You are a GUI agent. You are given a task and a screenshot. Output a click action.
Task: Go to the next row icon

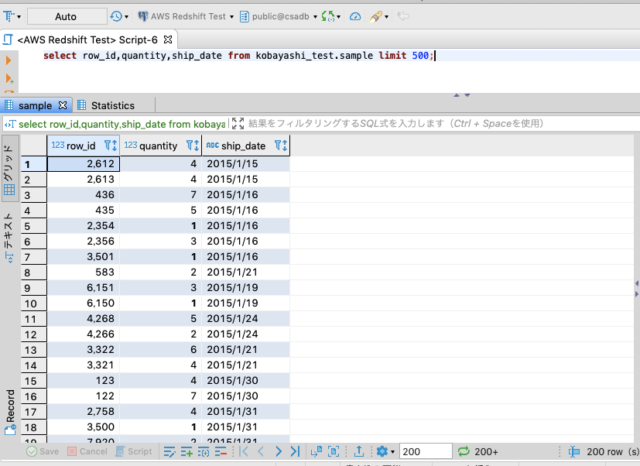click(278, 451)
